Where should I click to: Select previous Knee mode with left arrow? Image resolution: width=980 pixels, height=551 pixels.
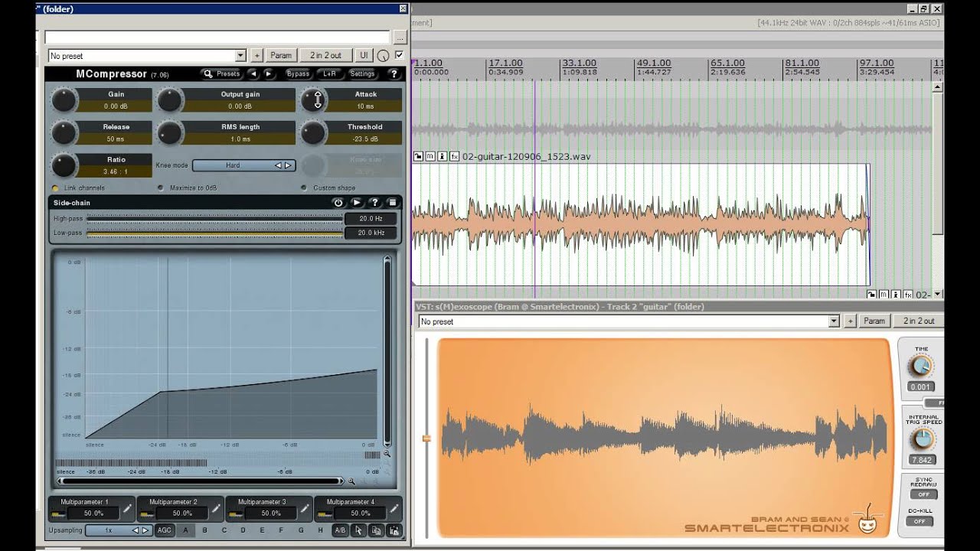279,165
